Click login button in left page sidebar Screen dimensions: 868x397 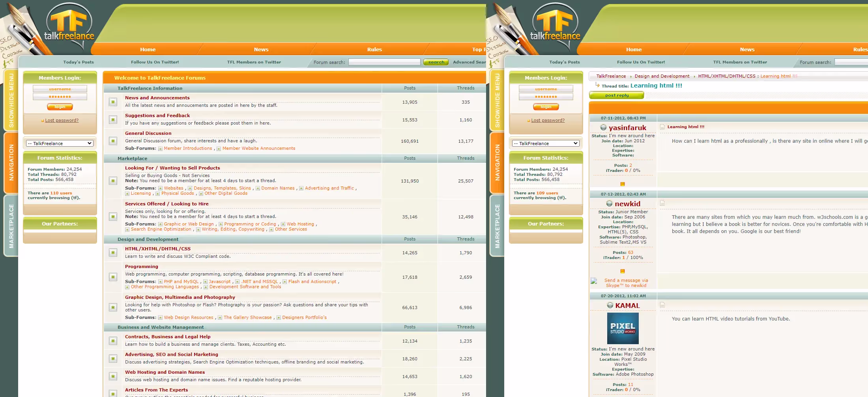pos(60,107)
